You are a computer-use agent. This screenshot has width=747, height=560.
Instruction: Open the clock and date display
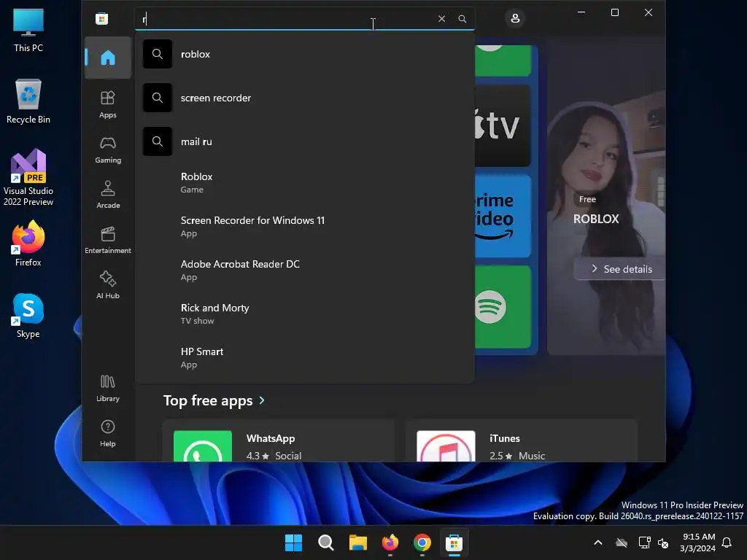(698, 542)
